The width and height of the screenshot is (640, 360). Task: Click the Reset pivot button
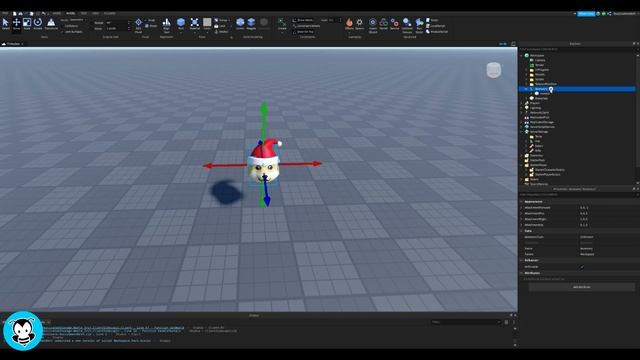click(x=151, y=26)
